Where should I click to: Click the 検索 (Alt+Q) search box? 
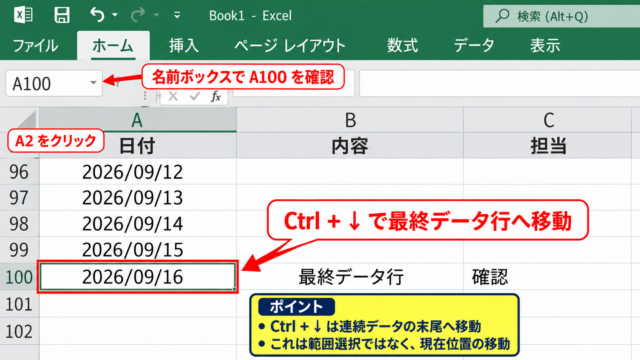click(562, 16)
